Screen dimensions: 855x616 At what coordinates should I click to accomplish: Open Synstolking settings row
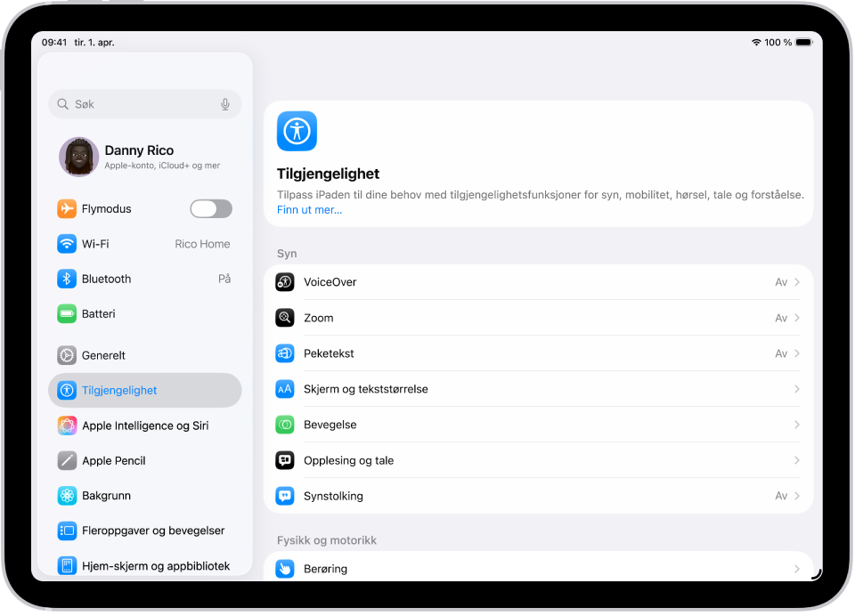539,496
